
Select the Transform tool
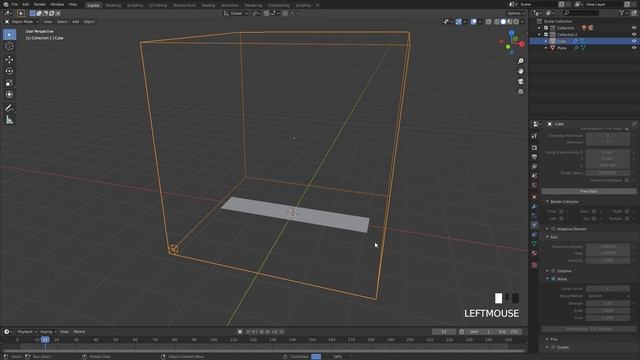9,94
